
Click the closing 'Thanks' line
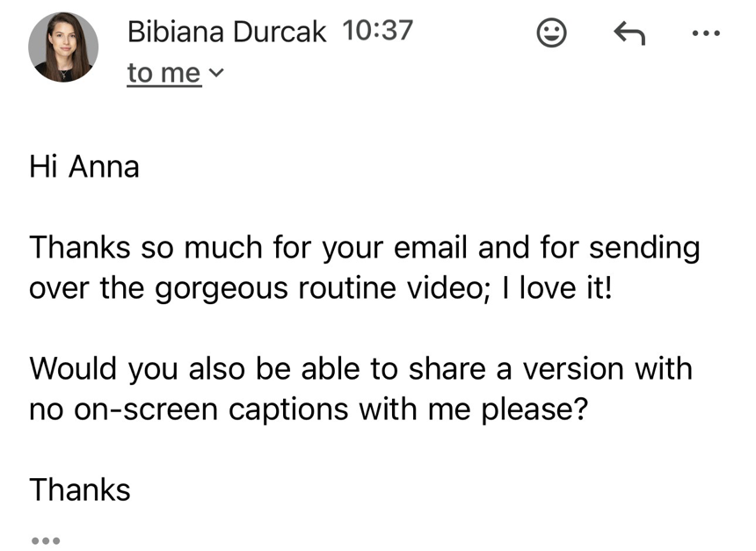(80, 489)
